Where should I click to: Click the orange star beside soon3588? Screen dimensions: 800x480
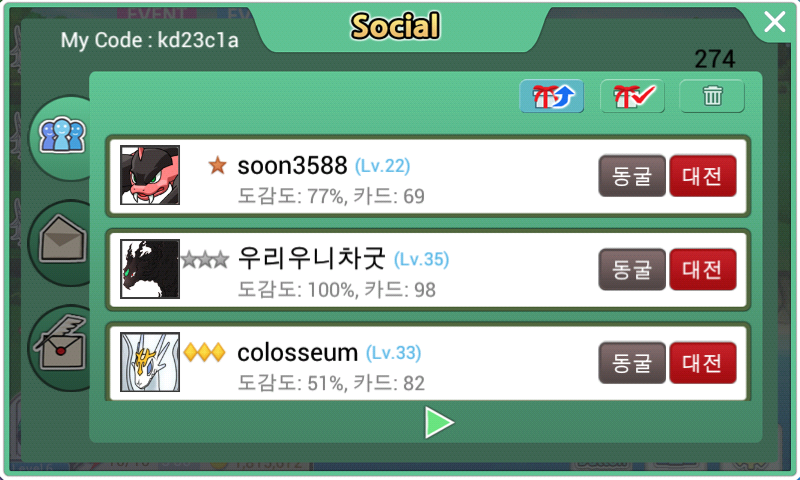coord(217,166)
